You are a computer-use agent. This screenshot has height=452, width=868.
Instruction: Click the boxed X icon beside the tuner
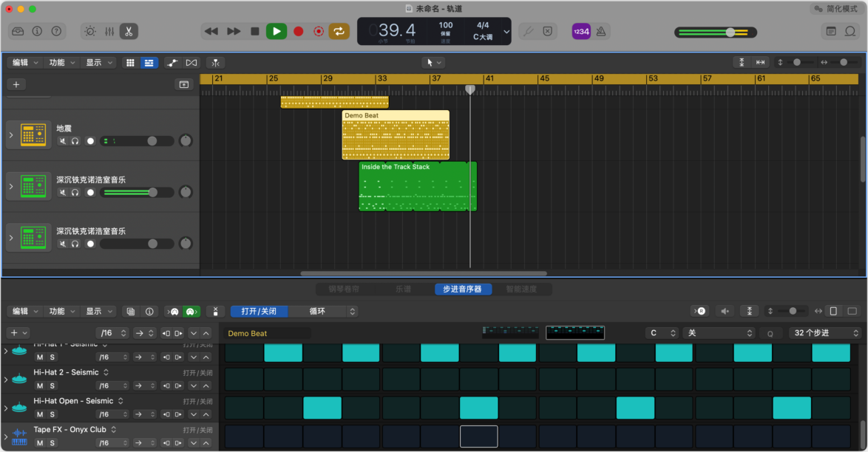547,32
